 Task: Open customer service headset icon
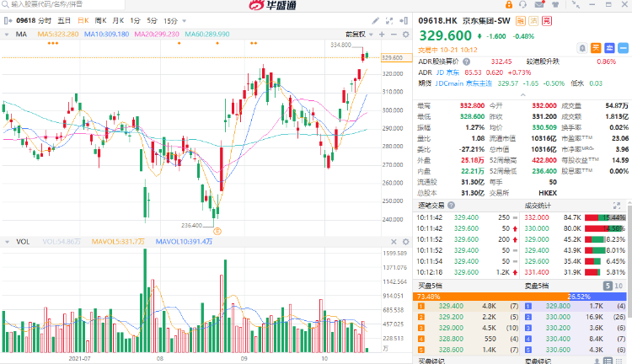(x=523, y=4)
